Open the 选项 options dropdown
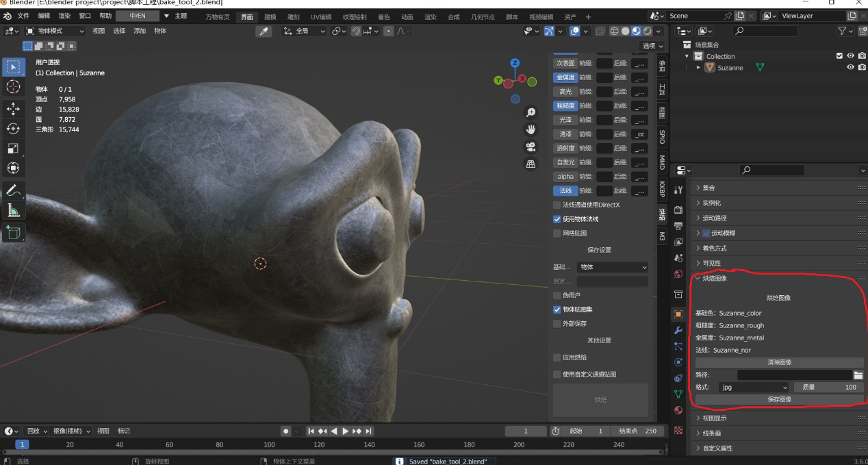 651,46
